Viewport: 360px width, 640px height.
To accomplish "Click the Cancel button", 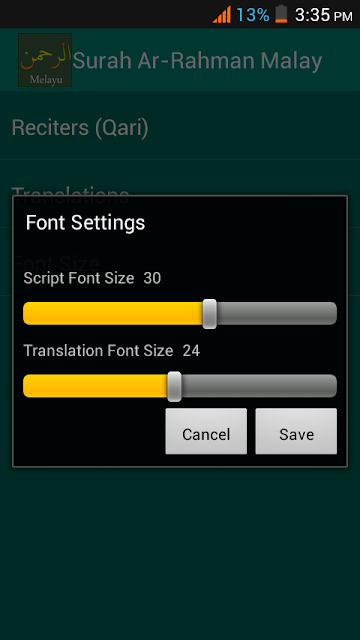I will pos(206,431).
